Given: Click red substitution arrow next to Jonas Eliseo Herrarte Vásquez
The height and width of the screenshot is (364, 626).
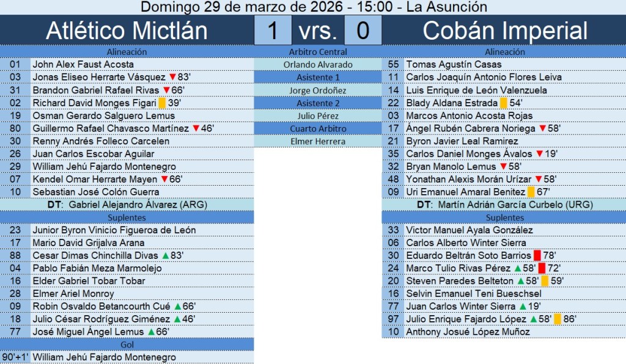Looking at the screenshot, I should point(172,78).
